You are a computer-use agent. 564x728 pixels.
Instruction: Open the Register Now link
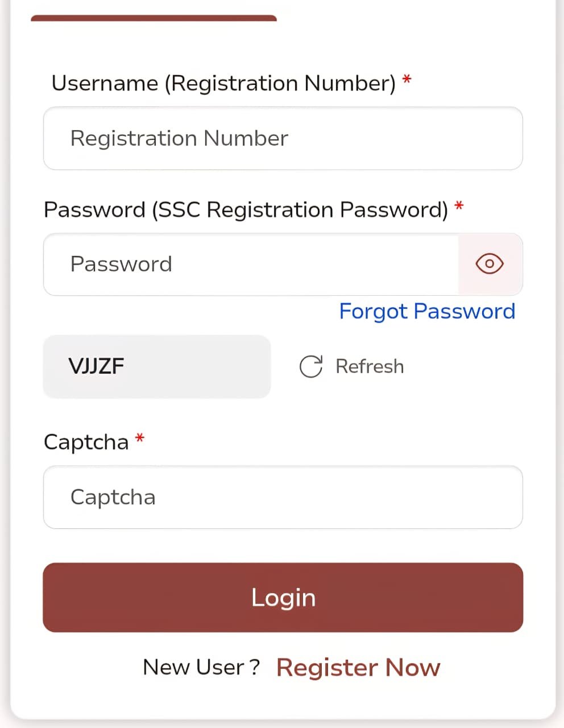[358, 667]
